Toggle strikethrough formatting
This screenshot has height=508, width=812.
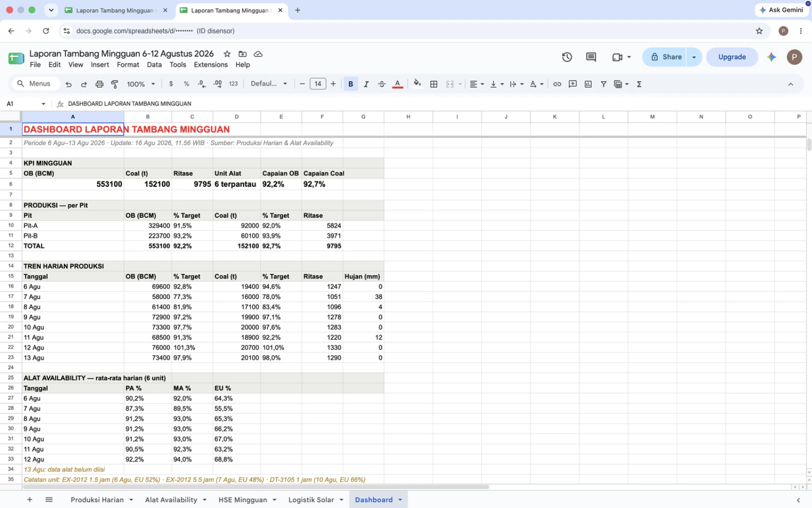[382, 84]
